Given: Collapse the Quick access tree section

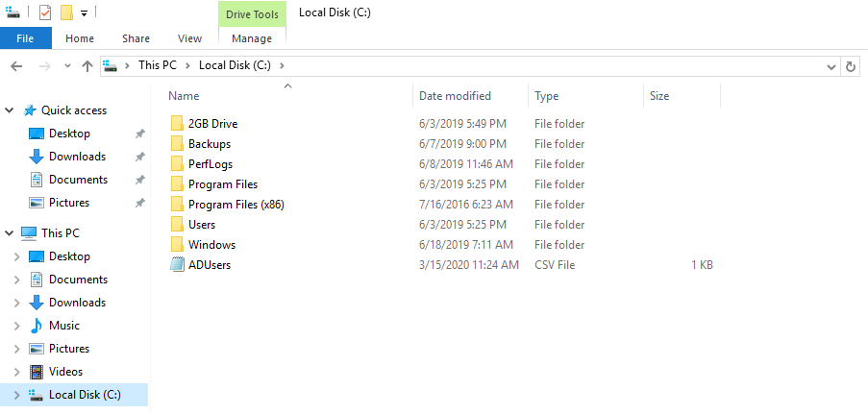Looking at the screenshot, I should tap(10, 110).
